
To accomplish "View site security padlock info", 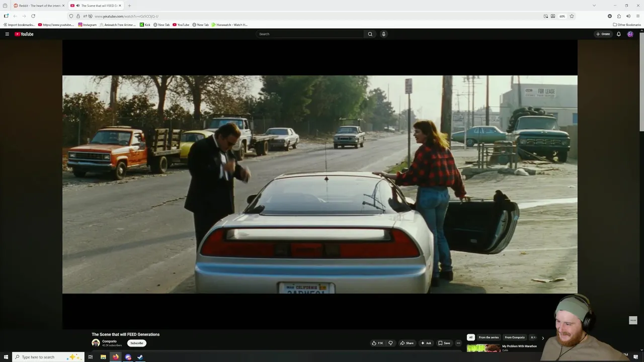I will (78, 16).
